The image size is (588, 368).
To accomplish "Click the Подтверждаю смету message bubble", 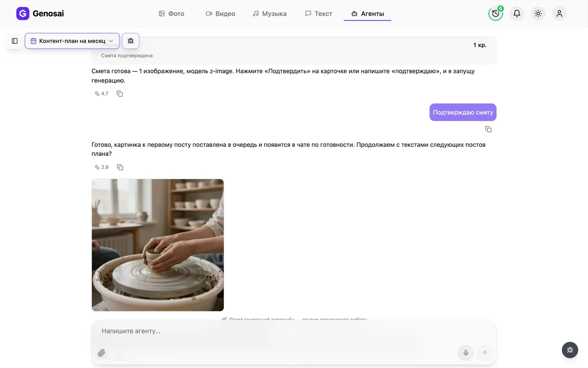I will [x=463, y=112].
